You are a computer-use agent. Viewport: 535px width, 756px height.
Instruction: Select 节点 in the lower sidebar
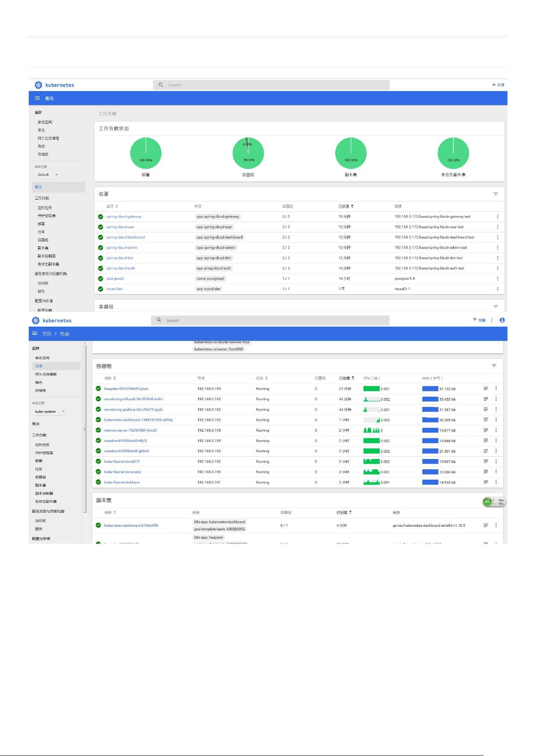click(x=39, y=366)
